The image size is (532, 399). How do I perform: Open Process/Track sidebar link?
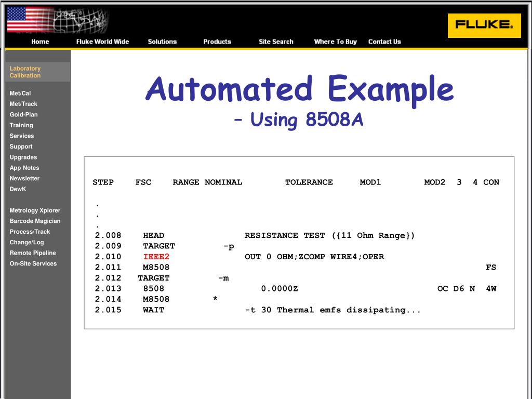(x=30, y=232)
